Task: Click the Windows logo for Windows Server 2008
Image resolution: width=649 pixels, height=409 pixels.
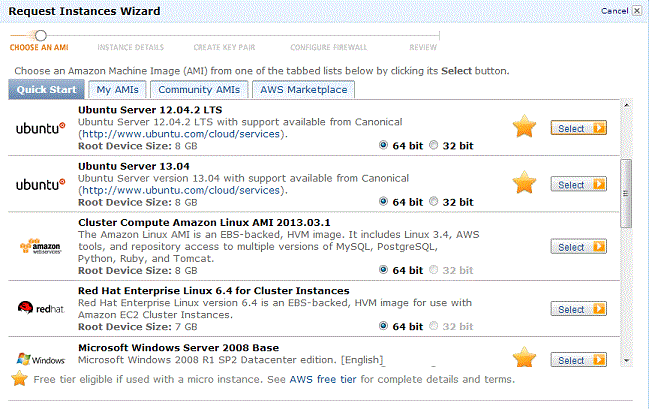Action: coord(41,359)
